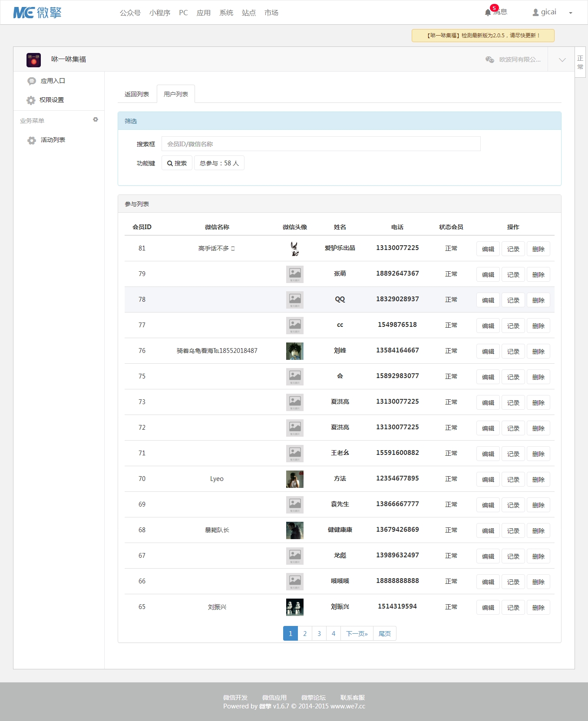The height and width of the screenshot is (721, 588).
Task: Click placeholder avatar of member 78
Action: pyautogui.click(x=295, y=300)
